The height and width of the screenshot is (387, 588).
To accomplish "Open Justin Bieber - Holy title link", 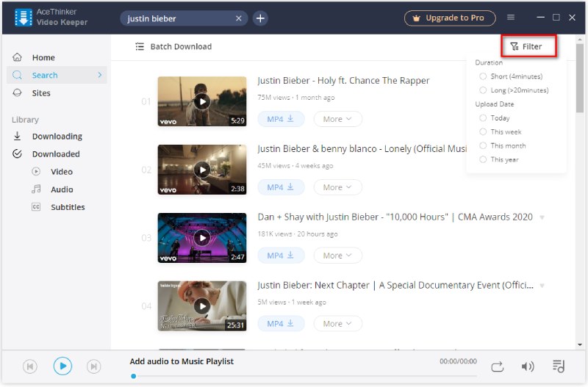I will point(343,81).
